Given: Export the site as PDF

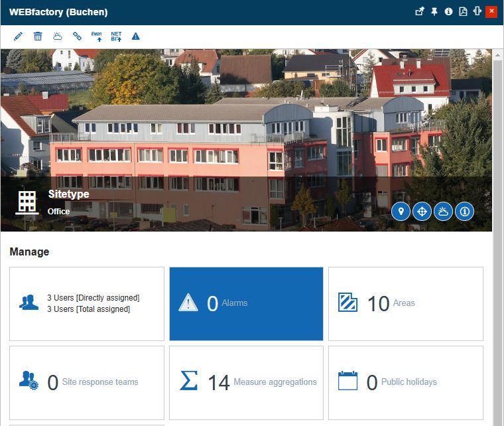Looking at the screenshot, I should point(463,11).
